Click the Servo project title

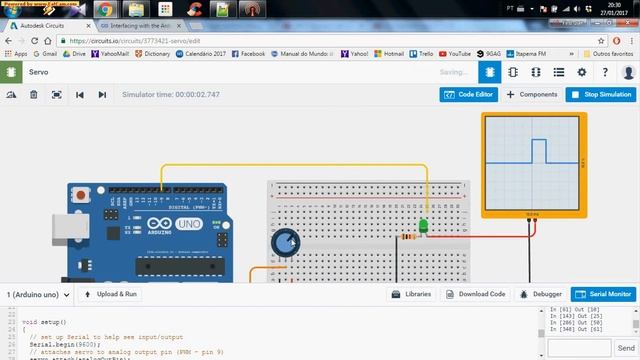[38, 72]
